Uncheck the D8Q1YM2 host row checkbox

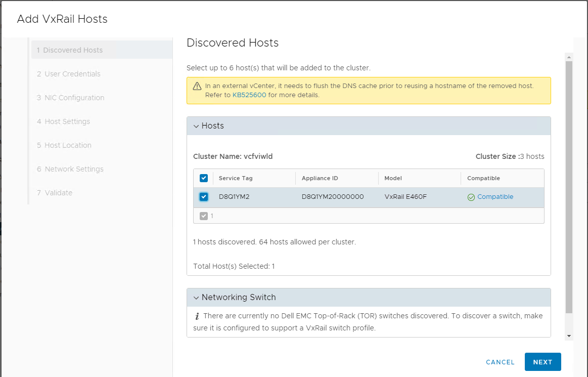click(204, 197)
